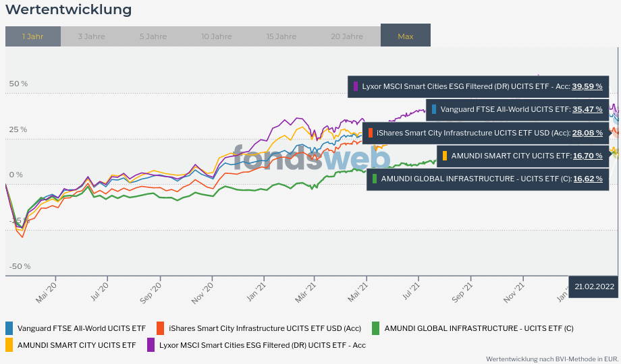Click orange iShares Smart City legend swatch
Image resolution: width=621 pixels, height=364 pixels.
pos(161,328)
